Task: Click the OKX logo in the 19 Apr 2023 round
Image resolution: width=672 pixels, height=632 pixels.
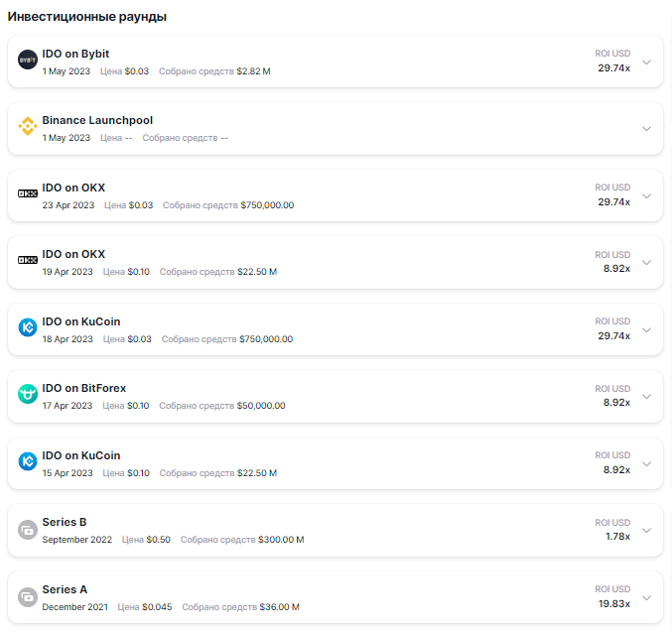Action: (x=28, y=261)
